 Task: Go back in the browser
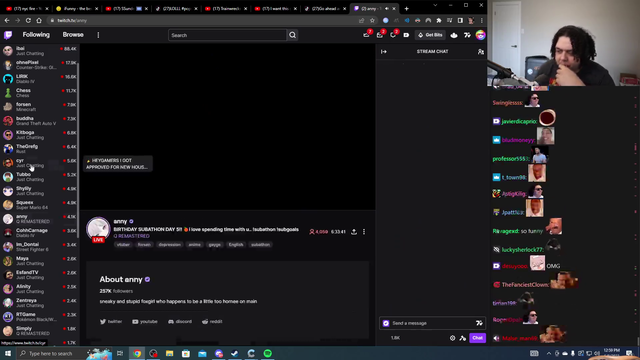(7, 20)
